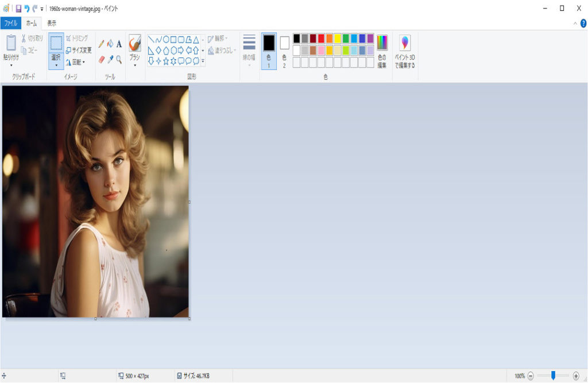Choose the five-point star shape
The width and height of the screenshot is (588, 383).
click(165, 60)
